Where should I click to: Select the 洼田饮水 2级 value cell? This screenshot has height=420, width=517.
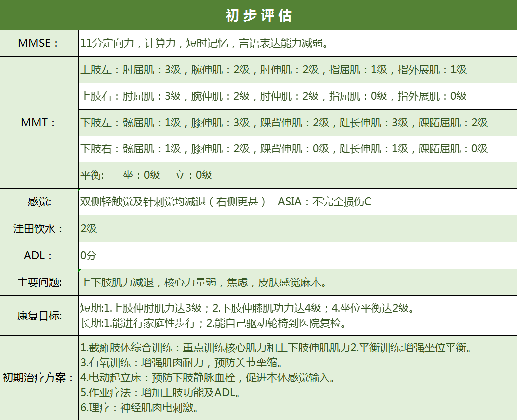(297, 229)
